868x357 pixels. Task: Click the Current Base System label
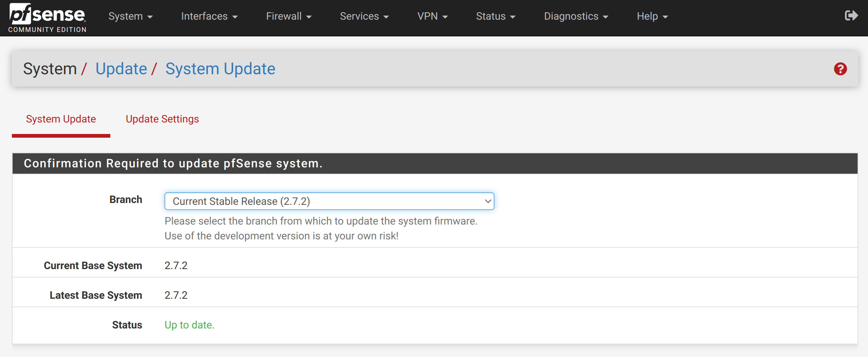[x=93, y=265]
